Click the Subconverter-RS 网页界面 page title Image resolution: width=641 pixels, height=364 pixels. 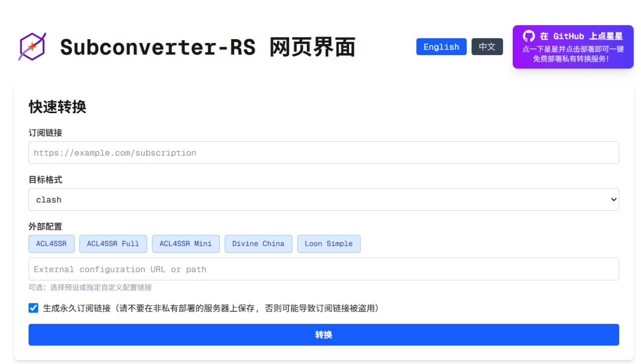[x=208, y=47]
